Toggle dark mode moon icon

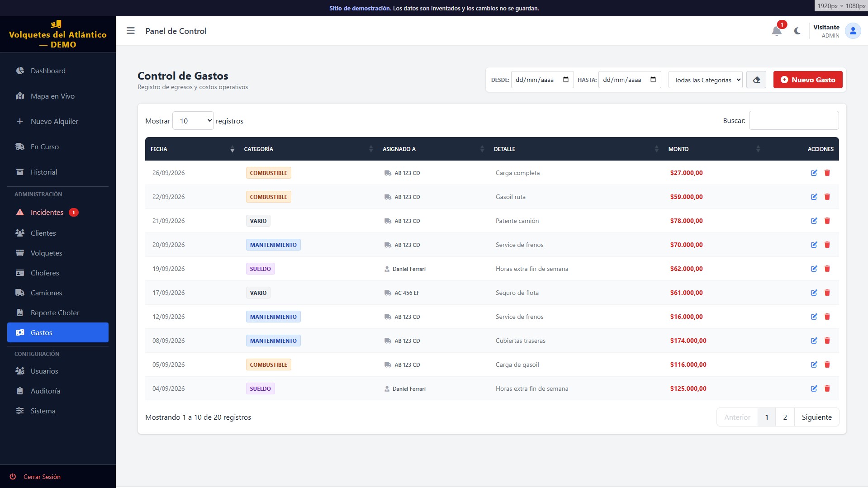pyautogui.click(x=797, y=31)
